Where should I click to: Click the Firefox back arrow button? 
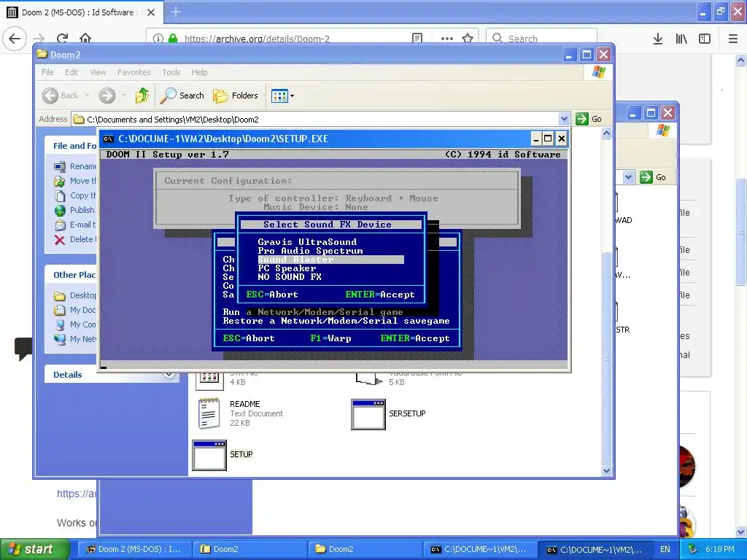pos(15,39)
